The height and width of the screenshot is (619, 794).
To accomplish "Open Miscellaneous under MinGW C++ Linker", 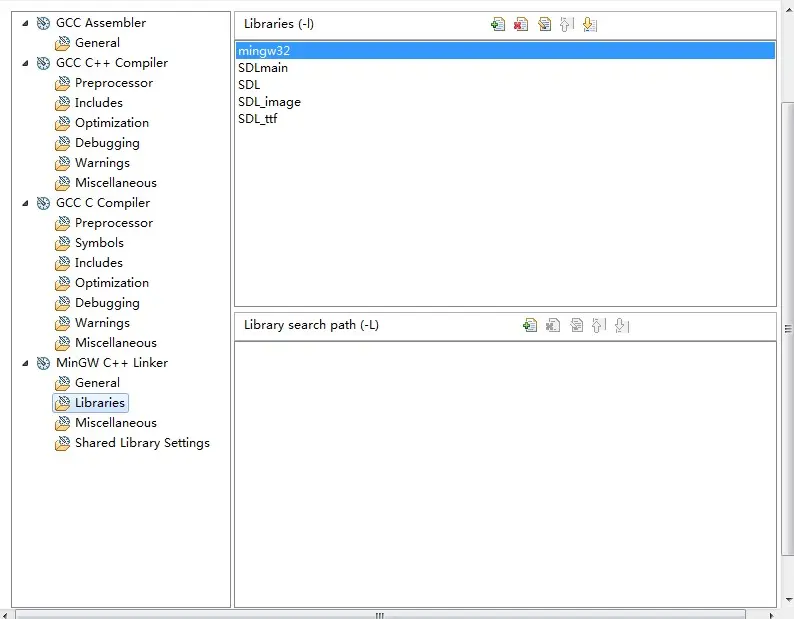I will 116,423.
